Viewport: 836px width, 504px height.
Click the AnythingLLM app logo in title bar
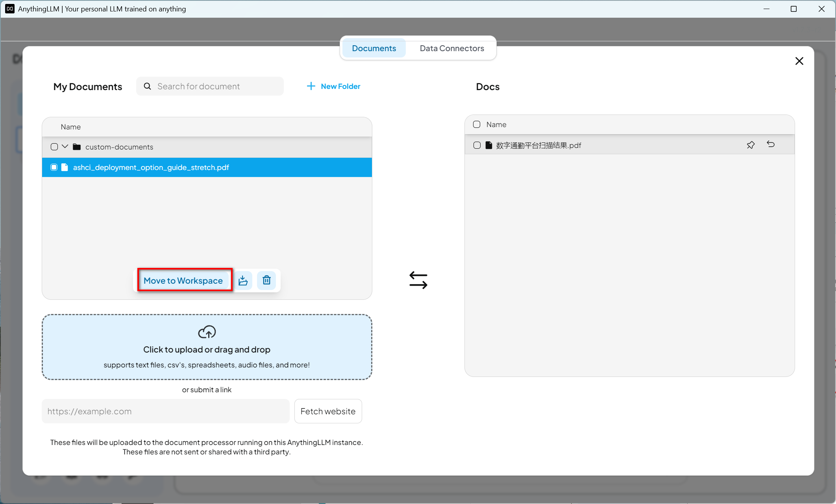[10, 9]
